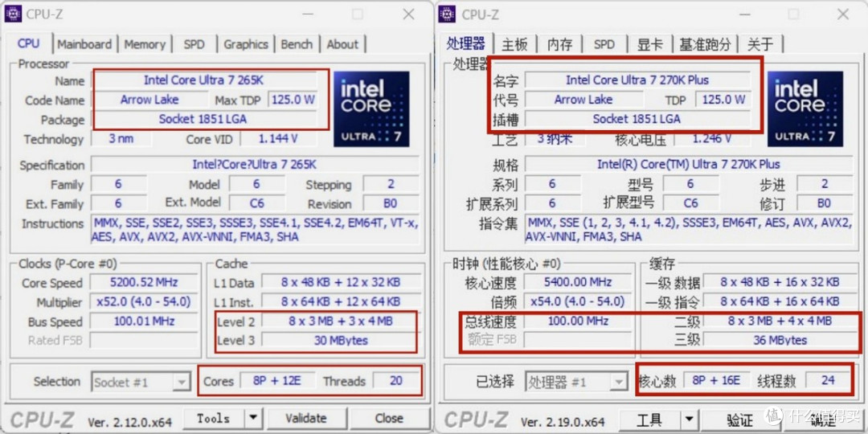Click the 工具 button

[x=649, y=420]
